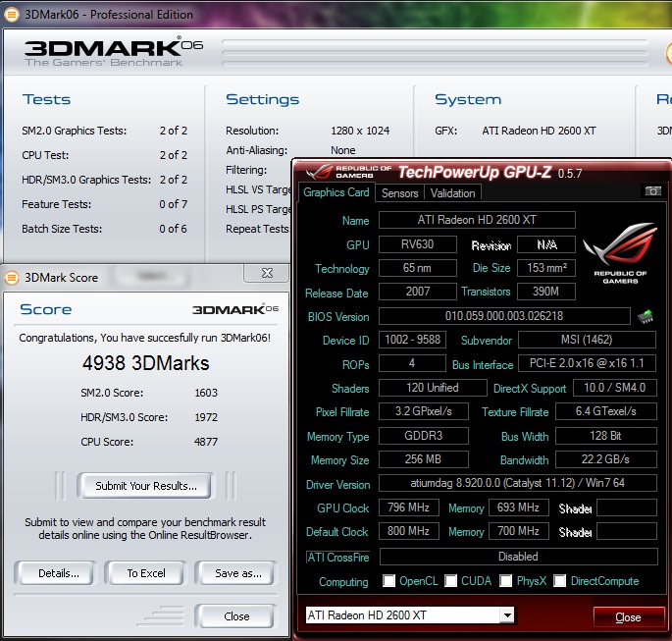Click the BIOS Version field value
Image resolution: width=672 pixels, height=641 pixels.
coord(504,316)
